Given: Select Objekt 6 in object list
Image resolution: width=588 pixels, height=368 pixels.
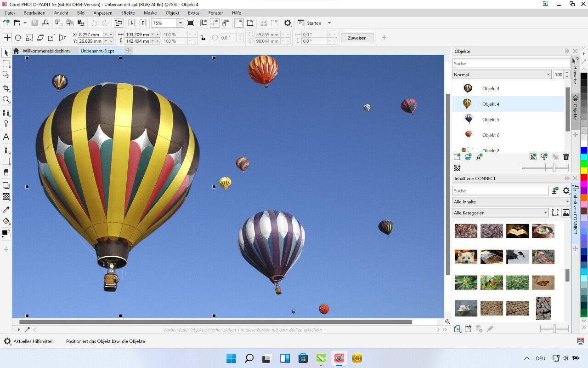Looking at the screenshot, I should point(508,135).
